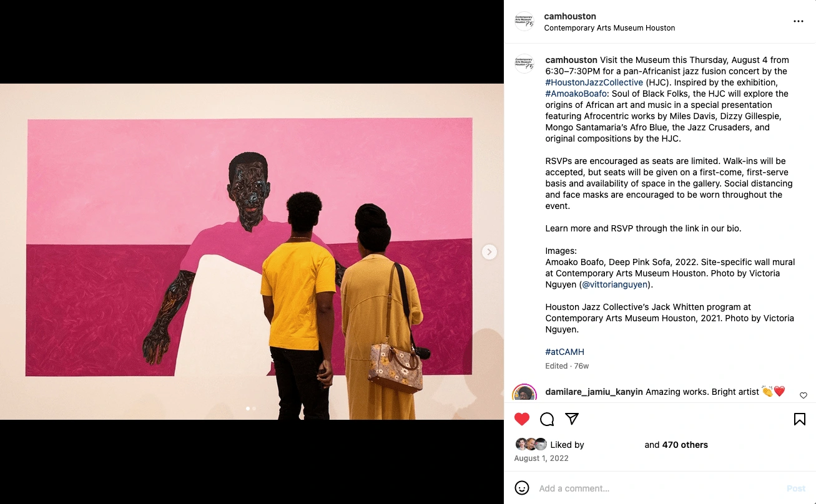This screenshot has height=504, width=816.
Task: Open Contemporary Arts Museum Houston location link
Action: (x=609, y=28)
